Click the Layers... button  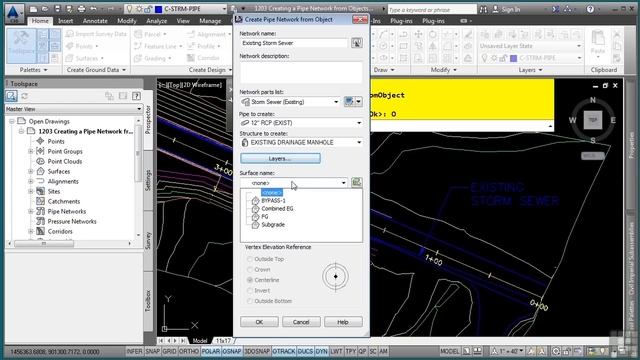point(280,158)
